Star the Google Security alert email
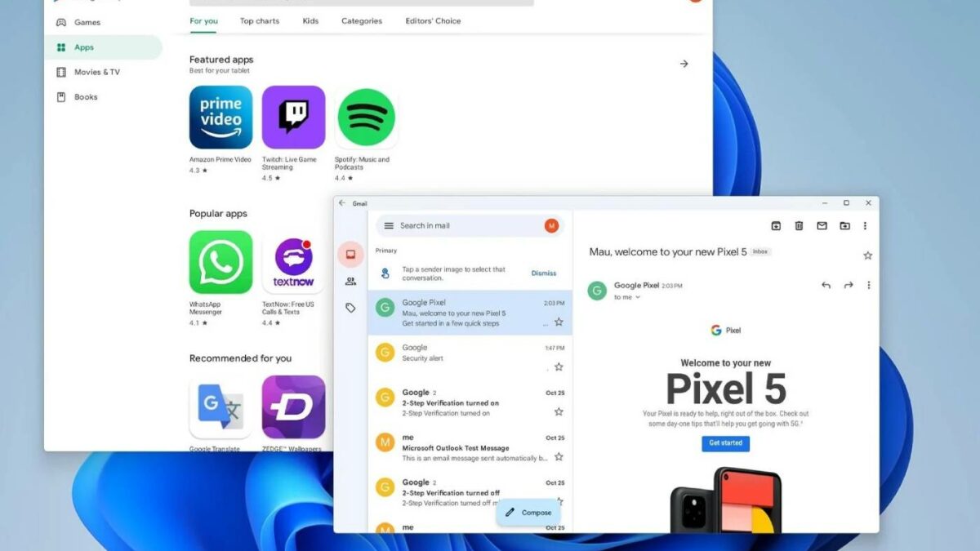 point(559,367)
